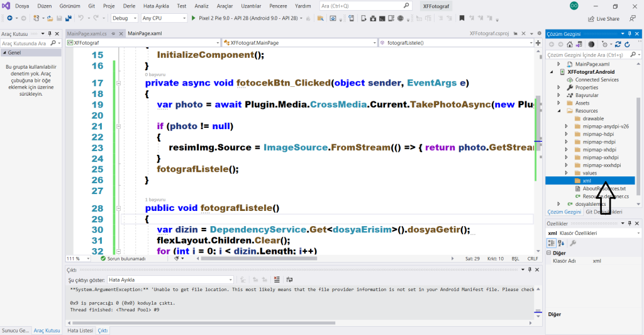This screenshot has width=644, height=335.
Task: Click the Home icon in Solution Explorer toolbar
Action: pyautogui.click(x=570, y=45)
